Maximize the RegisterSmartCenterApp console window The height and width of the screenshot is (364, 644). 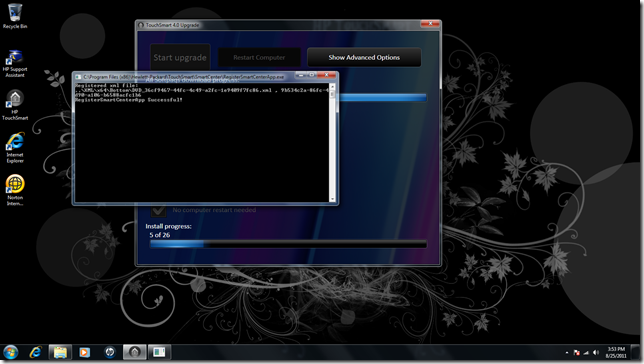tap(312, 75)
